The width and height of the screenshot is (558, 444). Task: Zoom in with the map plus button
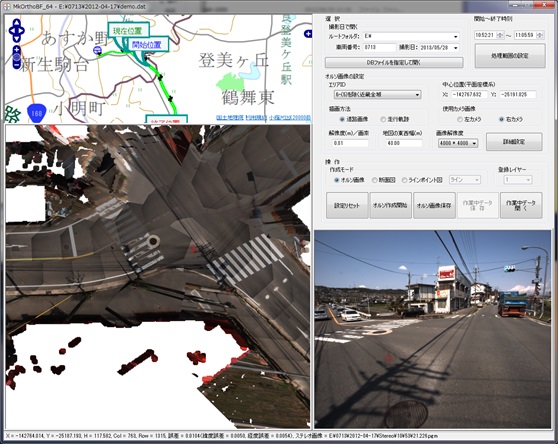pos(16,49)
